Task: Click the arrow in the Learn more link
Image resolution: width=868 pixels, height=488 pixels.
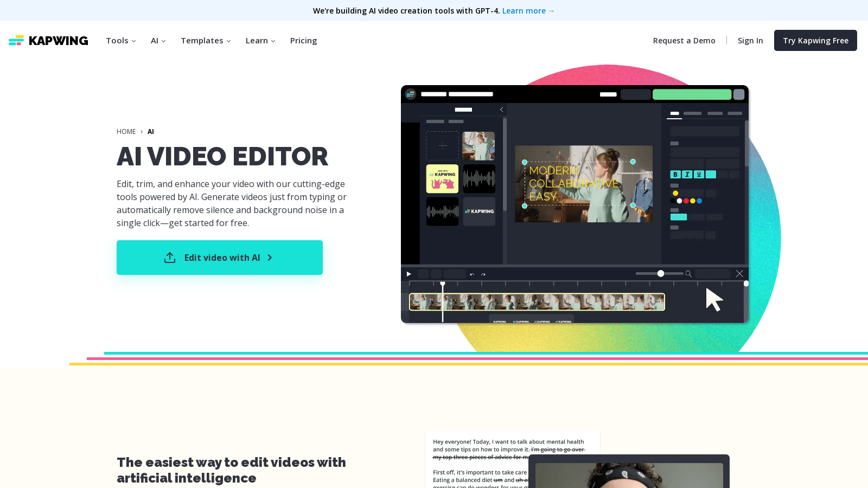Action: 551,11
